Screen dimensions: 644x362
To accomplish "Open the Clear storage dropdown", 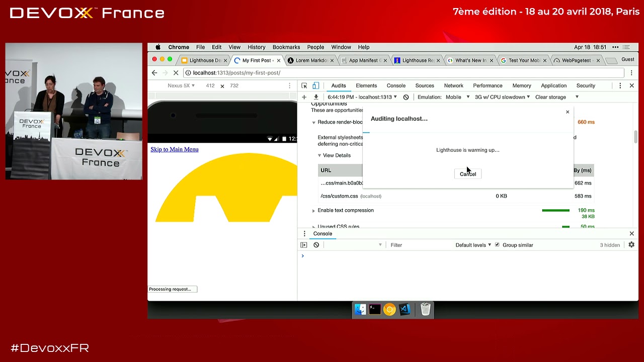I will pos(557,97).
